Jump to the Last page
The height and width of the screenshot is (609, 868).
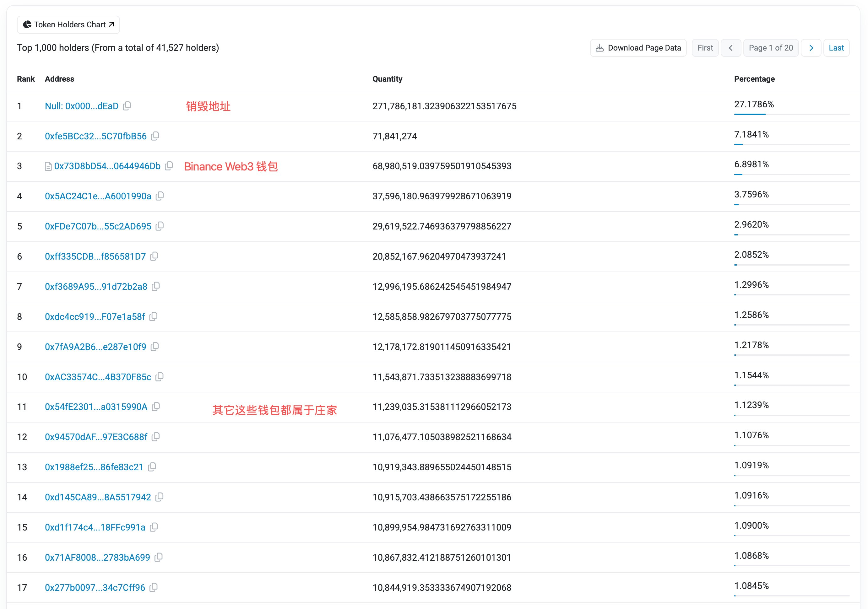836,48
